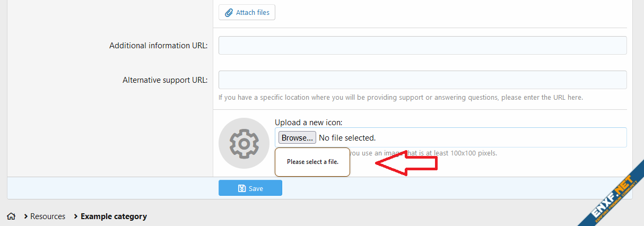Click the gray gear resource icon placeholder
This screenshot has height=226, width=644.
click(243, 143)
